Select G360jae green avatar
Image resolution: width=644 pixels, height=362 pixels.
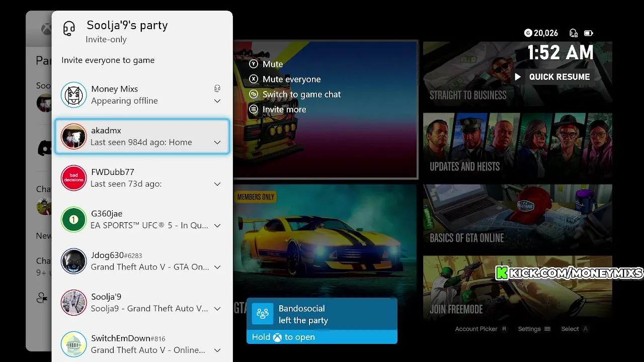point(73,220)
